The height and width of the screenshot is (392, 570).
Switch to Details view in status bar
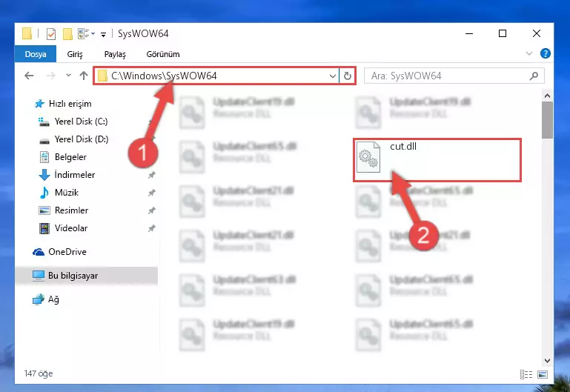(x=526, y=374)
